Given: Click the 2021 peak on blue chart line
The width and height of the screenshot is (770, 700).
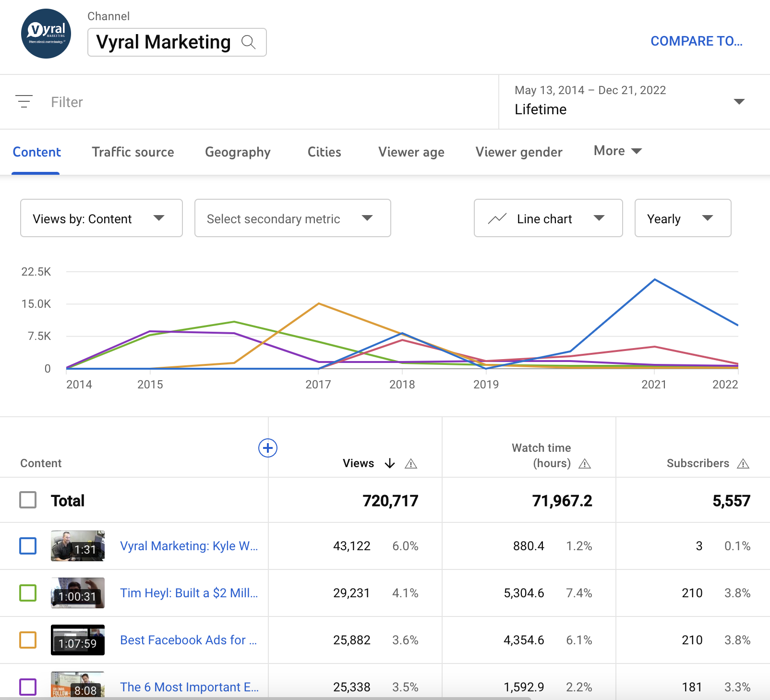Looking at the screenshot, I should 654,279.
